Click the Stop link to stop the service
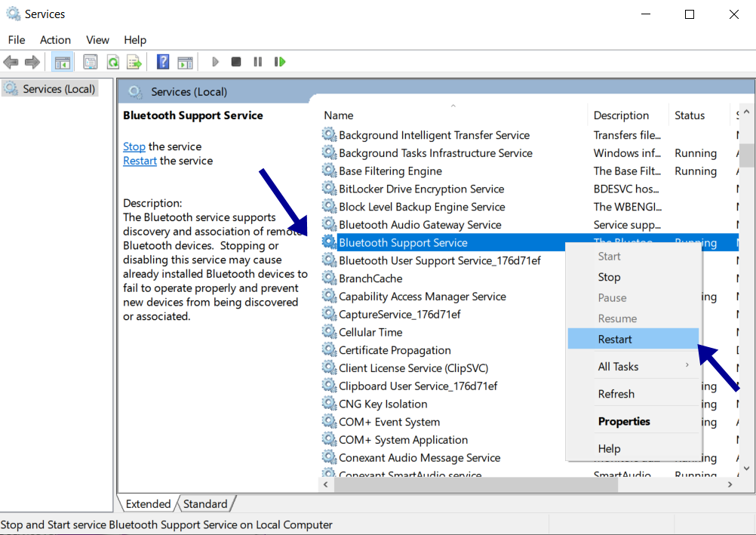 pos(134,146)
